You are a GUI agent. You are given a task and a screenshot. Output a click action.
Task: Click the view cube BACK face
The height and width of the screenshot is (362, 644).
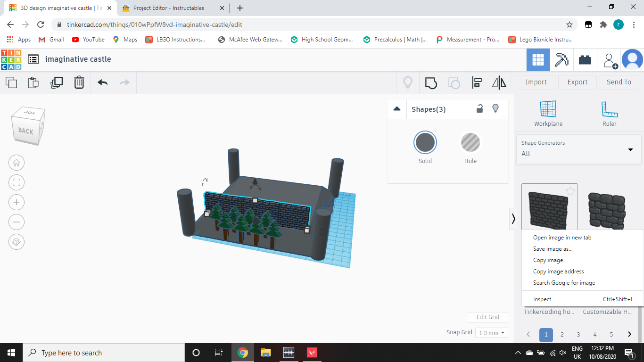(x=25, y=131)
